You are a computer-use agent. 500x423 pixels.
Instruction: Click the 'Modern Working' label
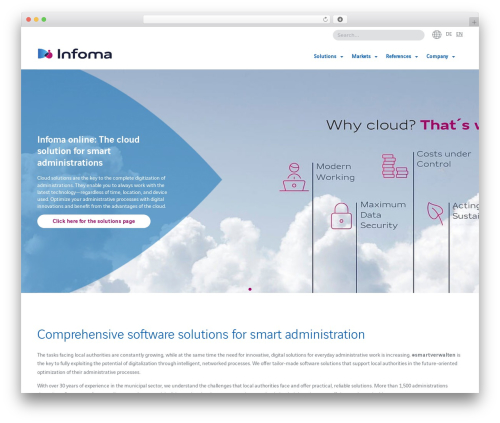[335, 172]
